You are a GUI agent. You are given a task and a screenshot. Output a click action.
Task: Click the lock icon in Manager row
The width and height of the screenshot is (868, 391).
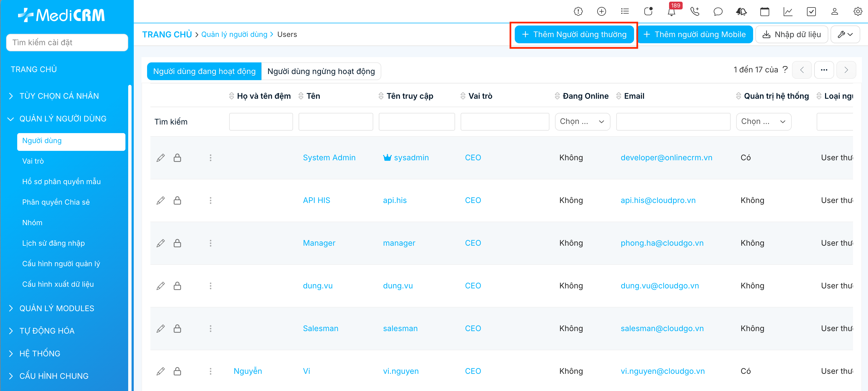[177, 243]
